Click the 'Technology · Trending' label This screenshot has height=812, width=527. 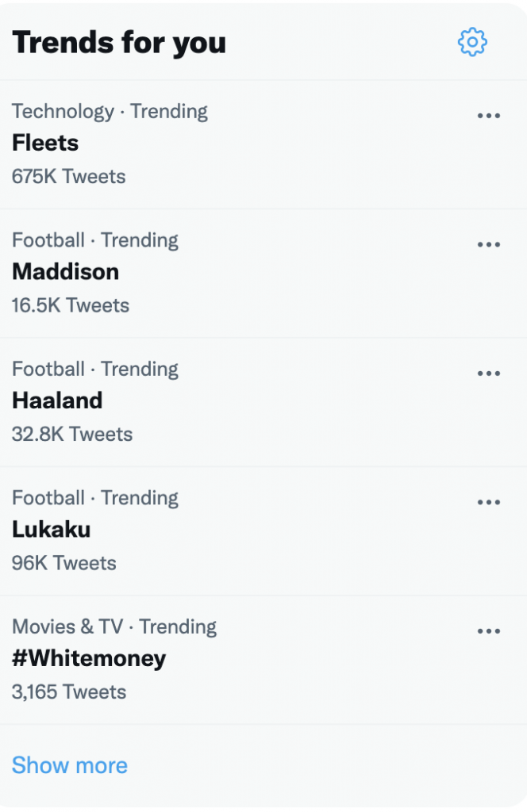coord(110,112)
